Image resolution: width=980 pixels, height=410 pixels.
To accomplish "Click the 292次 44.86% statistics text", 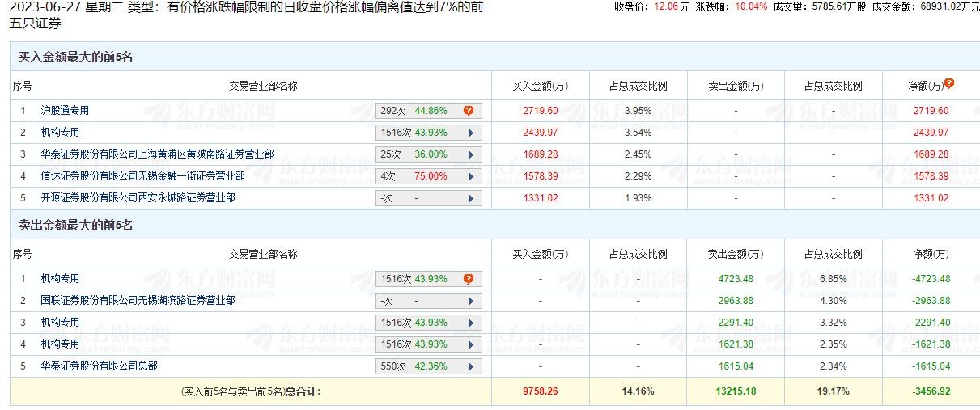I will coord(414,111).
